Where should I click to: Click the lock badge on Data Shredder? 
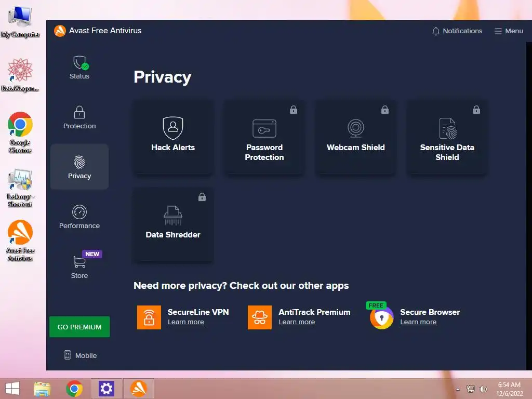point(202,197)
